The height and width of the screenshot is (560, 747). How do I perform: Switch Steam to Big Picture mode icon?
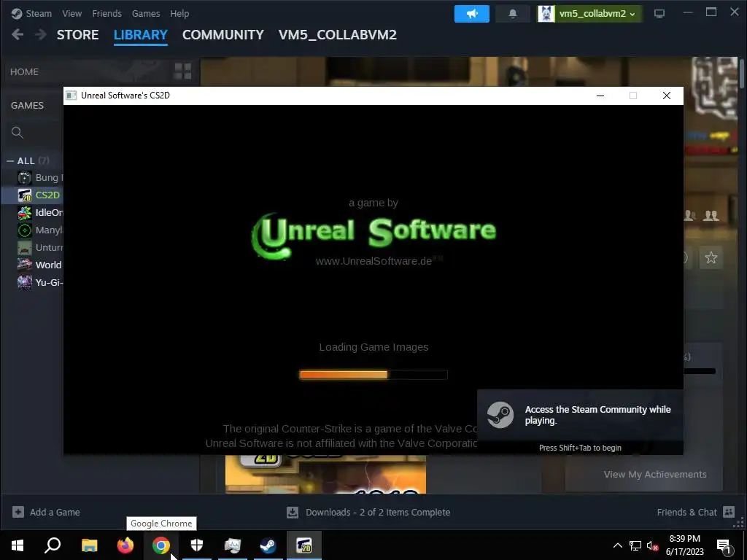(659, 14)
